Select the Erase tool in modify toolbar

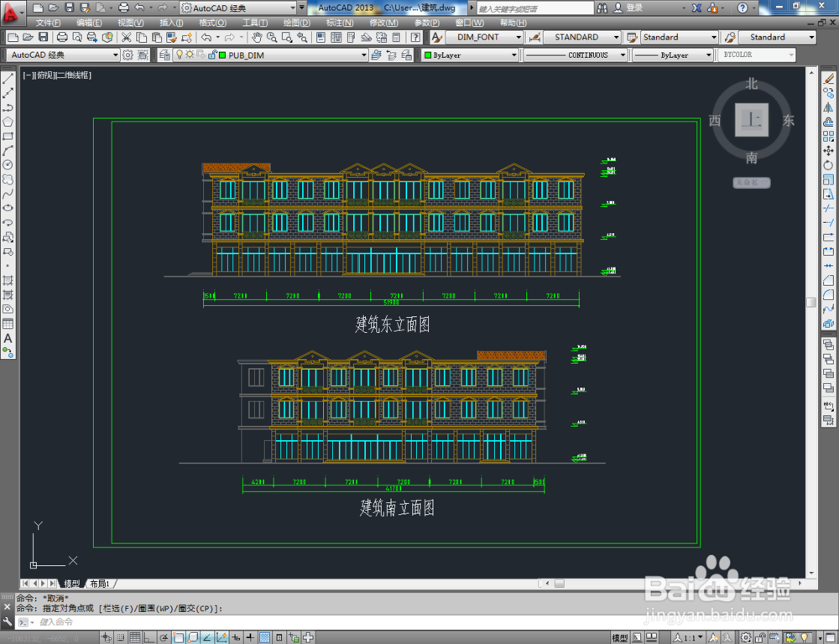[x=828, y=79]
